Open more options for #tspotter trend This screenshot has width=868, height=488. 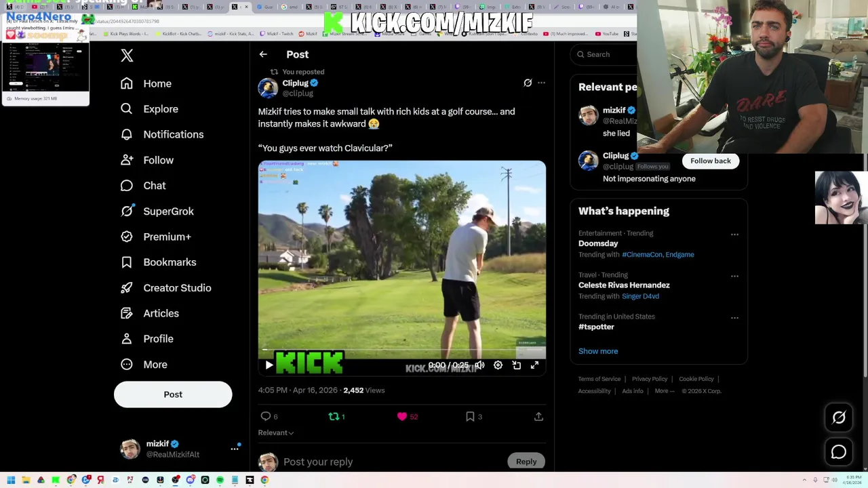click(734, 318)
